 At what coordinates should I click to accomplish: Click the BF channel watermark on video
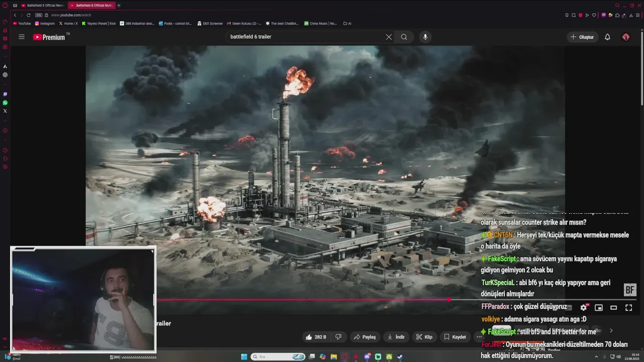630,290
